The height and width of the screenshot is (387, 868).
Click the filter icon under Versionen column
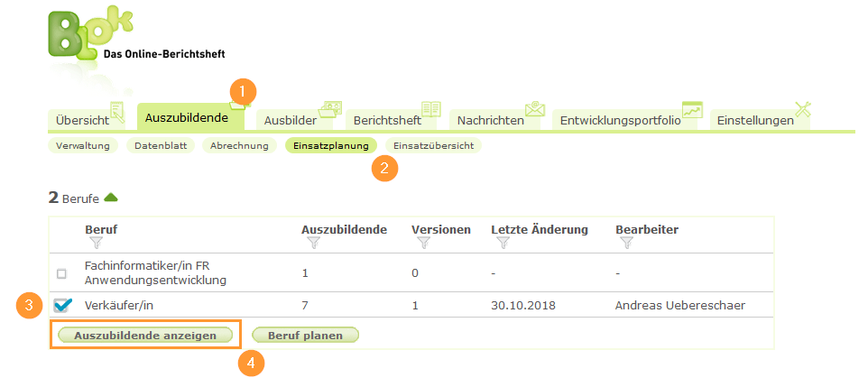(x=421, y=243)
